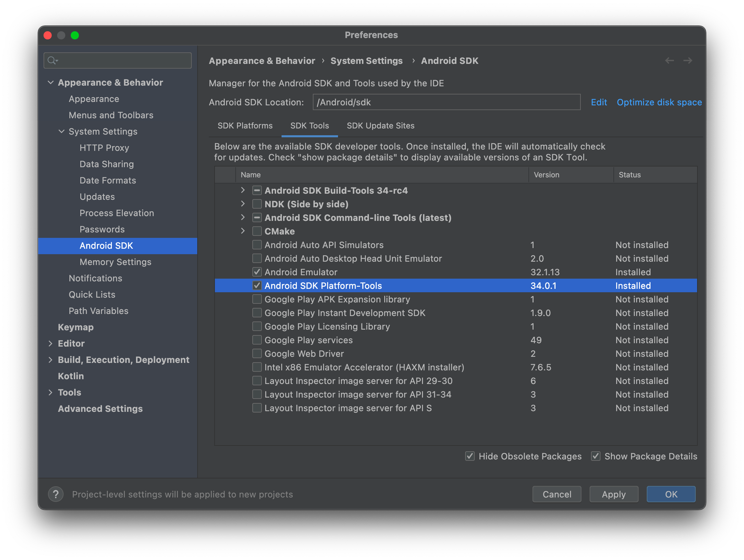Uncheck Hide Obsolete Packages
The image size is (744, 560).
pos(470,456)
